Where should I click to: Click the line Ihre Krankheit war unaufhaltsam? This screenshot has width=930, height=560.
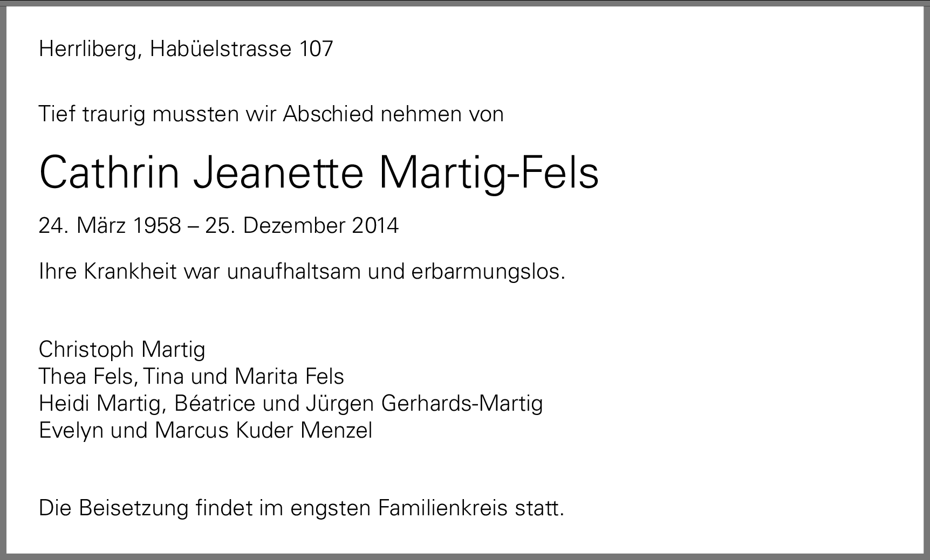point(200,272)
